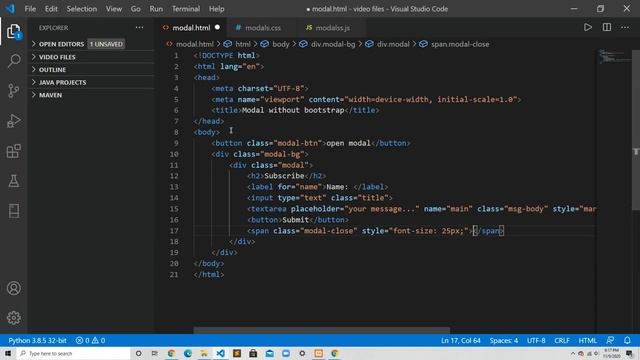Click the VS Code logo in title bar
Screen dimensions: 640x360
(10, 9)
